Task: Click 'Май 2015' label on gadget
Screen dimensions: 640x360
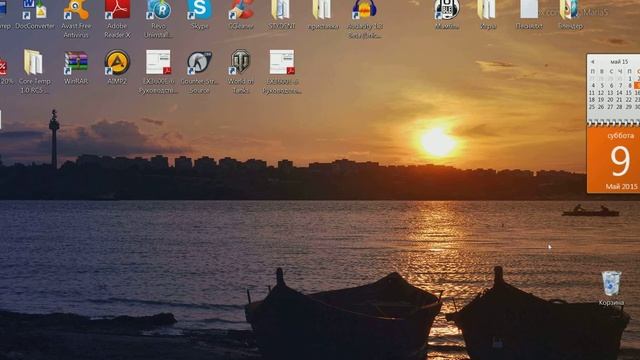Action: coord(622,187)
